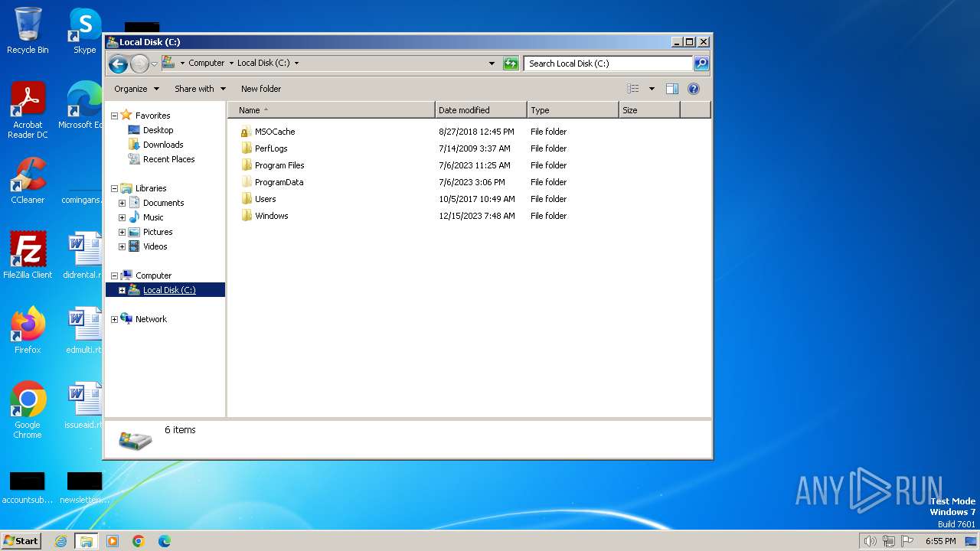Sort by Date modified column header
Image resolution: width=980 pixels, height=551 pixels.
481,110
